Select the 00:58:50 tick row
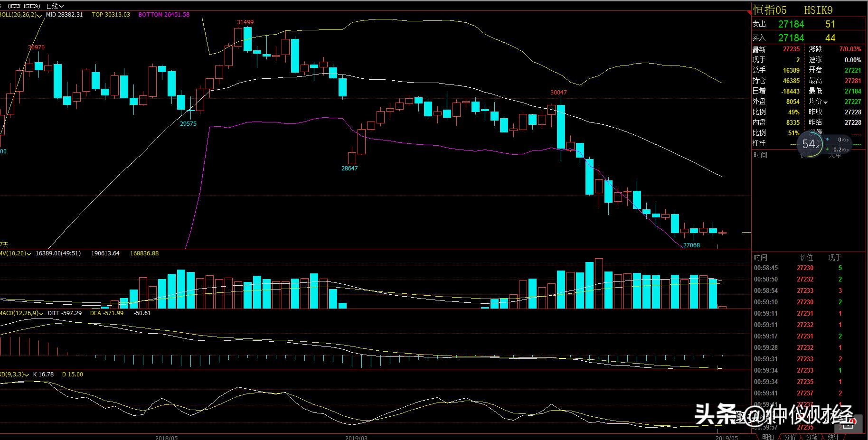This screenshot has height=440, width=868. (x=809, y=280)
